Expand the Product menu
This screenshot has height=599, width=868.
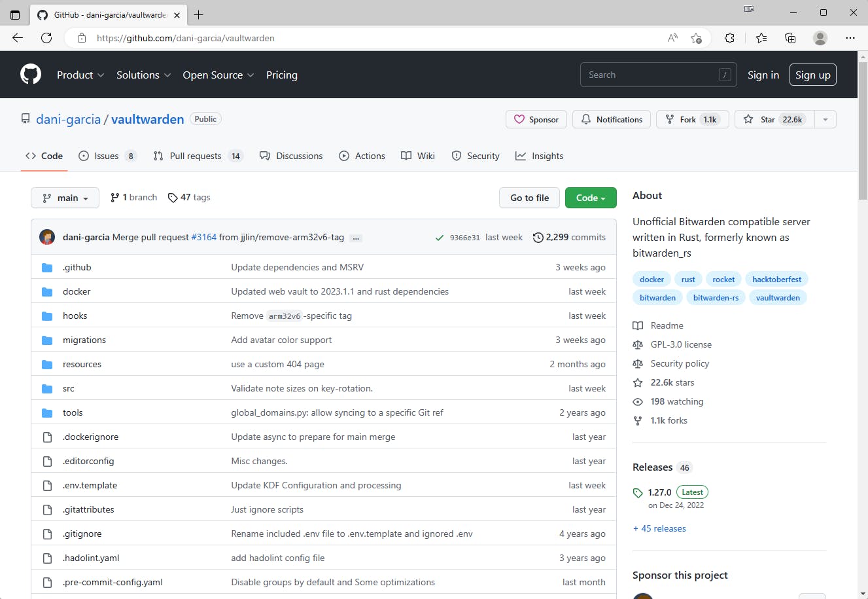[x=80, y=75]
